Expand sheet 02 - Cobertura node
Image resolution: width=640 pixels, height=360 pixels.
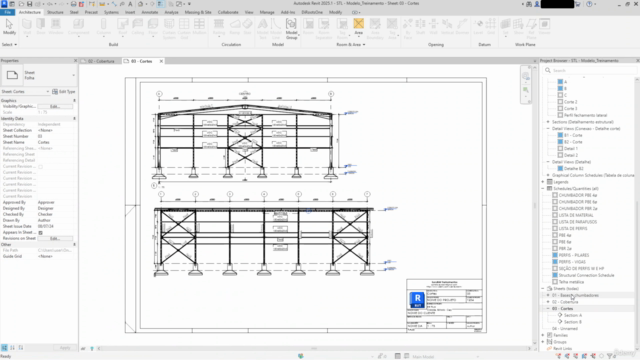click(x=548, y=302)
